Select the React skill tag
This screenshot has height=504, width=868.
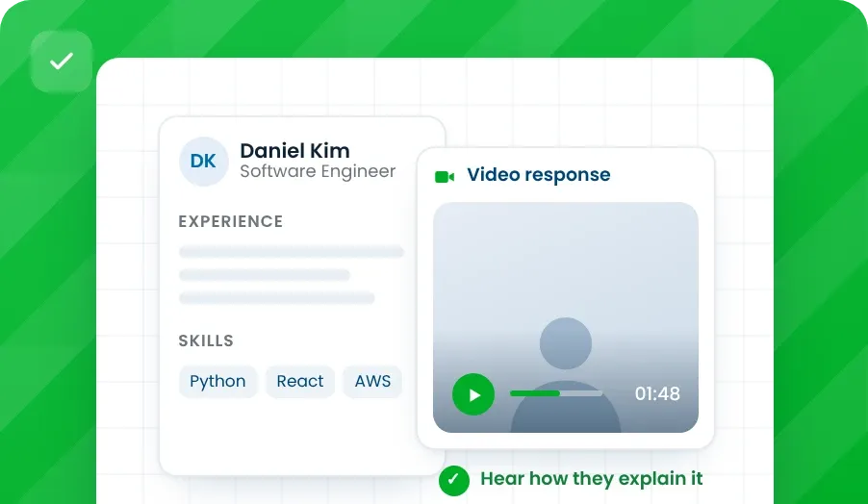(300, 381)
